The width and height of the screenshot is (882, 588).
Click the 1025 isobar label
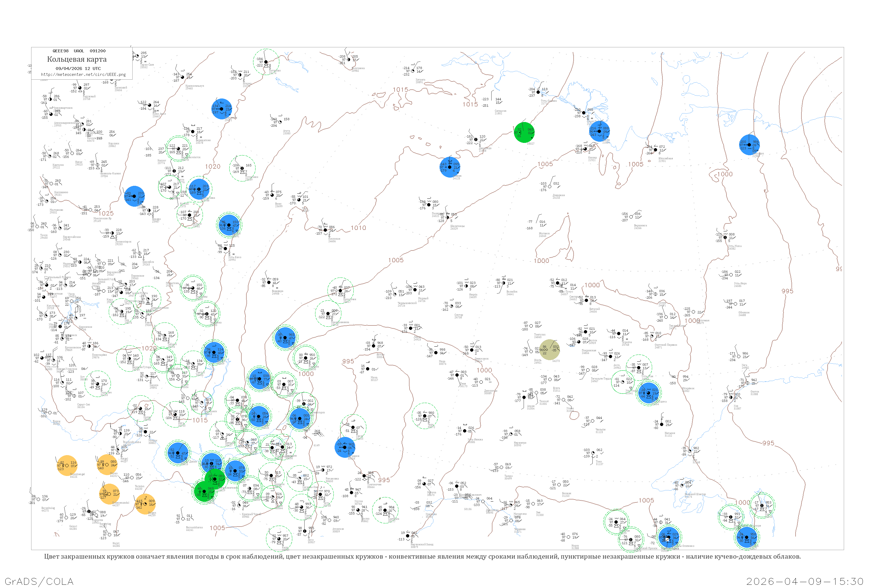[106, 213]
